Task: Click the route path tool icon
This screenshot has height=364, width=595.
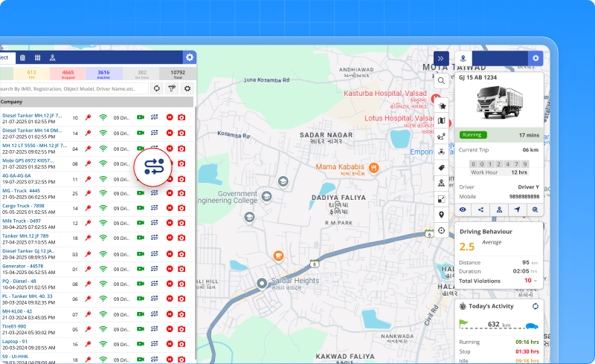Action: point(442,137)
